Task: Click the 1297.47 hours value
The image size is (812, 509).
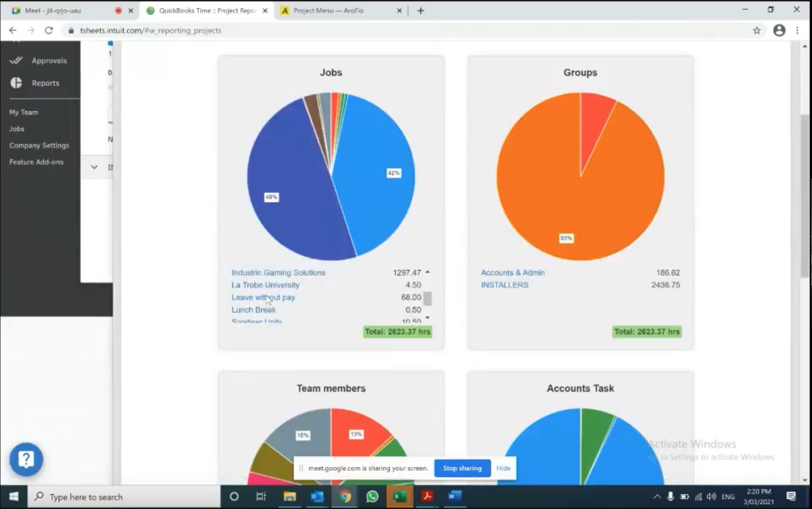Action: point(406,272)
